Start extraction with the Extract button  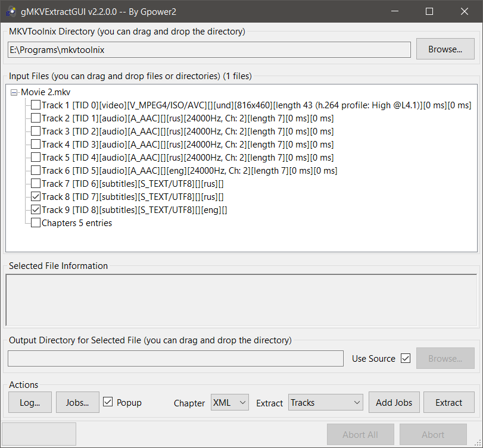448,403
